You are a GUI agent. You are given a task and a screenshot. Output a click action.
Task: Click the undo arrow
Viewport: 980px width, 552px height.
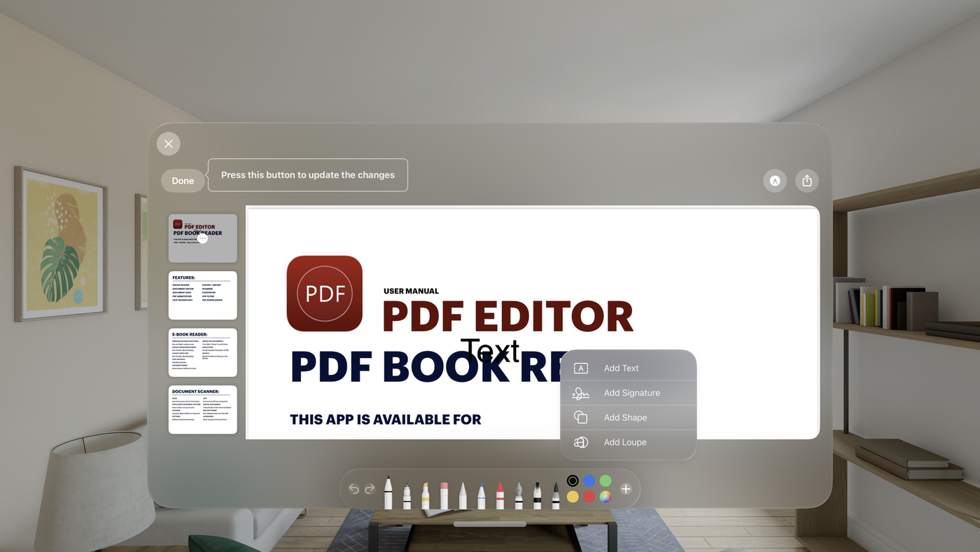(353, 489)
